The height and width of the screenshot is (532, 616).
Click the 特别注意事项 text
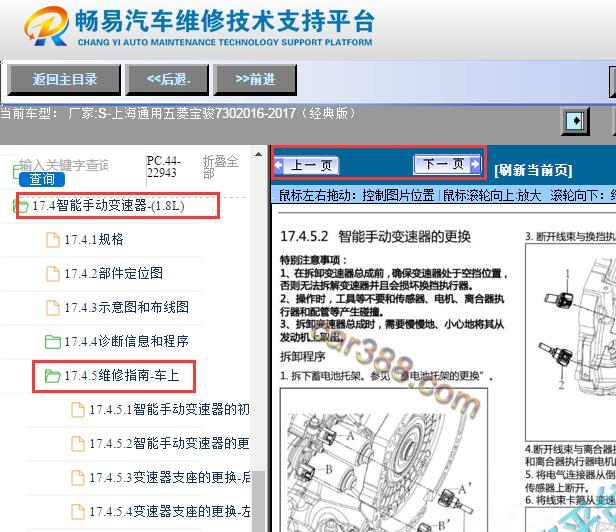tap(313, 260)
